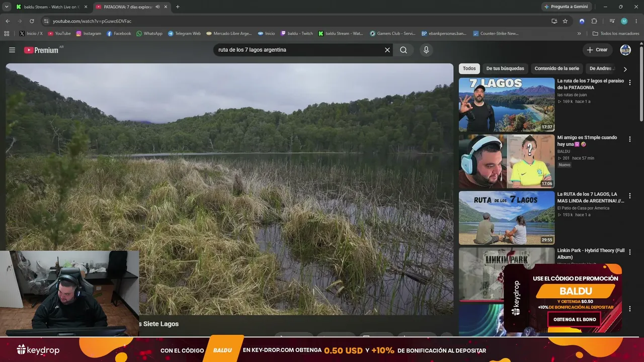Mute the PATAGONIA tab via speaker icon

(157, 7)
